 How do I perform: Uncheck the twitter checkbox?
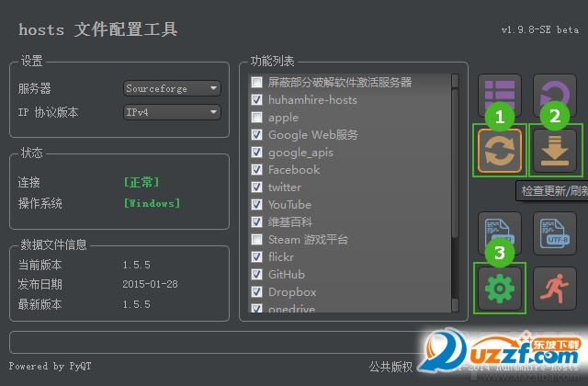click(257, 187)
